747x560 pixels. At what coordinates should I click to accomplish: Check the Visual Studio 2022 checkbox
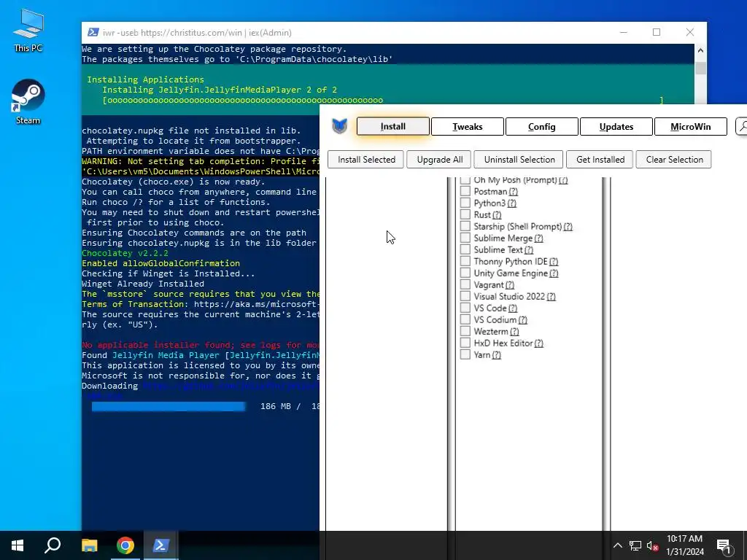(x=465, y=296)
